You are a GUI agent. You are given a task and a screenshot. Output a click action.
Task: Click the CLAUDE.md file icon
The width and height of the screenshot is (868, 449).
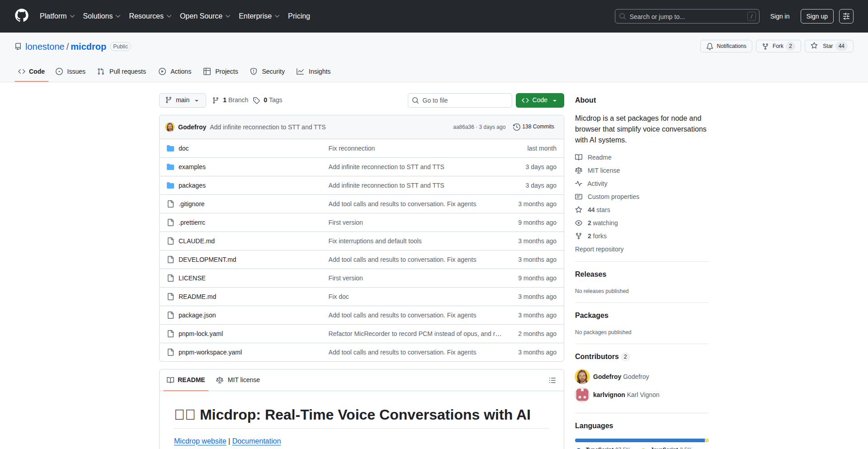(x=170, y=241)
